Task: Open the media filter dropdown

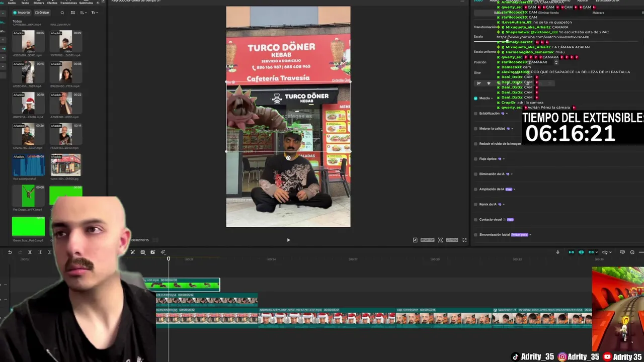Action: point(94,13)
